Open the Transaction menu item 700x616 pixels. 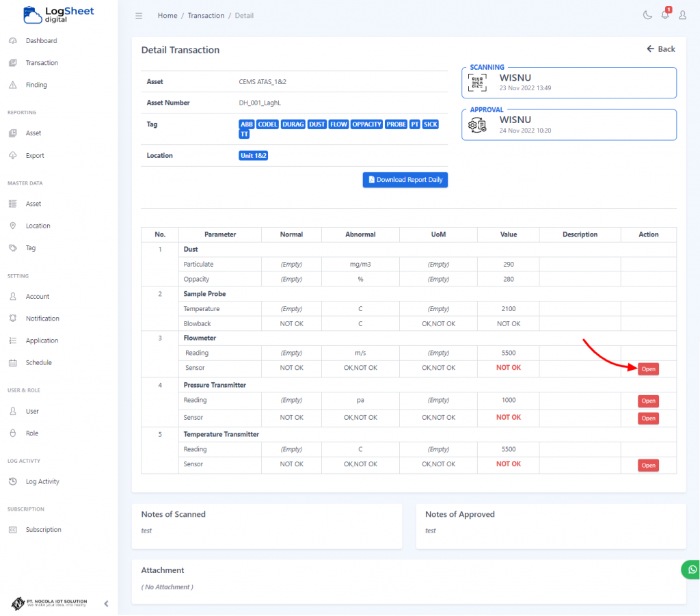tap(42, 62)
